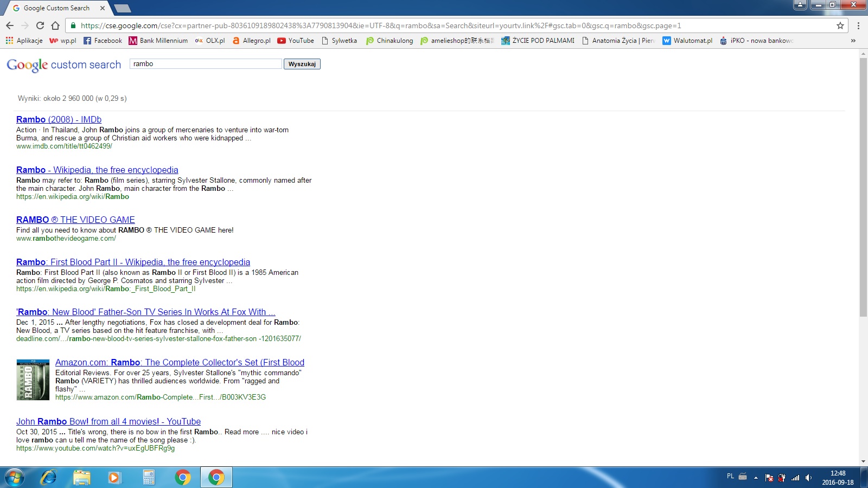Open the browser home page
Image resolution: width=868 pixels, height=488 pixels.
tap(55, 25)
